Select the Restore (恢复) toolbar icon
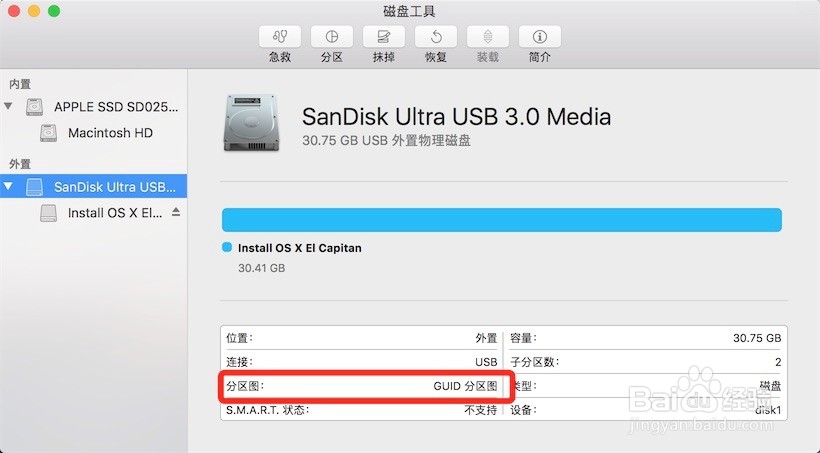The width and height of the screenshot is (820, 453). (436, 37)
